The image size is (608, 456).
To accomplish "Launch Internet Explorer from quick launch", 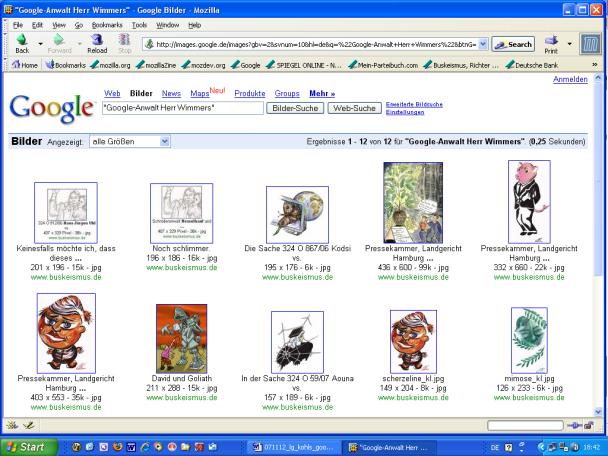I will click(144, 447).
